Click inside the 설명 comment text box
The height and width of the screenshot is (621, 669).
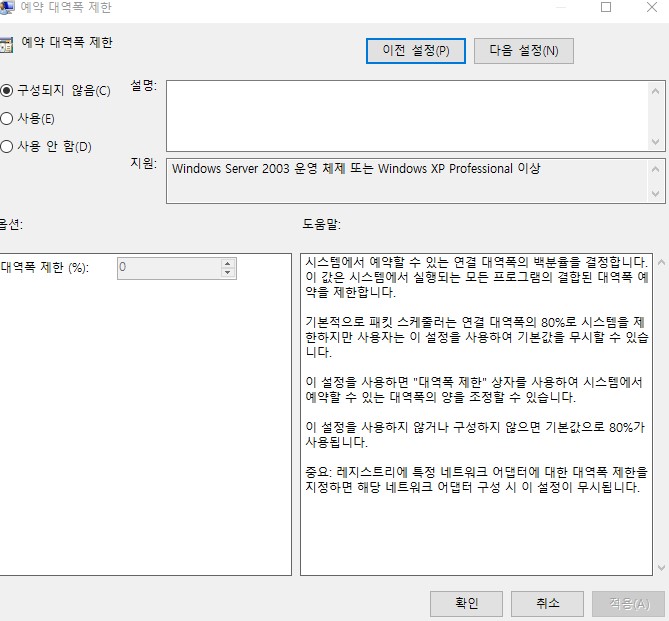pos(408,115)
